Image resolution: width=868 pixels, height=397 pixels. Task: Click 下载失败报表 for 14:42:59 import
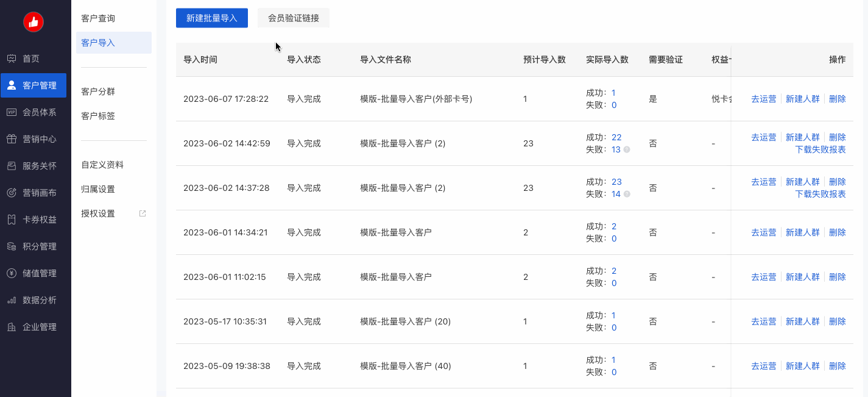820,149
